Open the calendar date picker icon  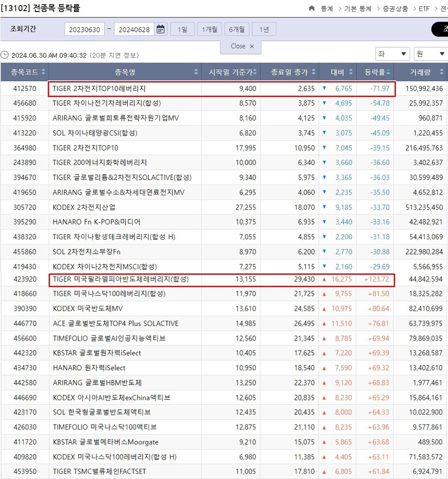[x=161, y=29]
